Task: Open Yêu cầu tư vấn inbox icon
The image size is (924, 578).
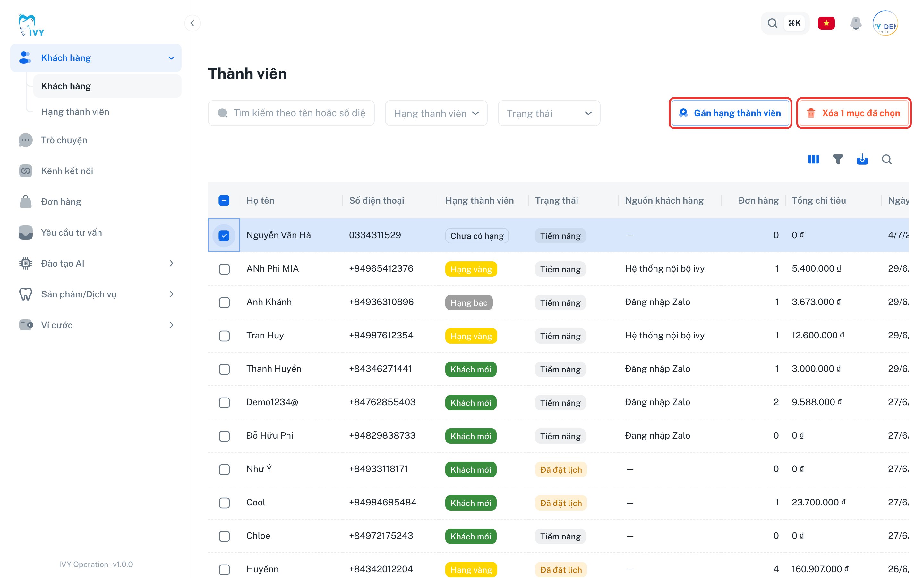Action: point(26,232)
